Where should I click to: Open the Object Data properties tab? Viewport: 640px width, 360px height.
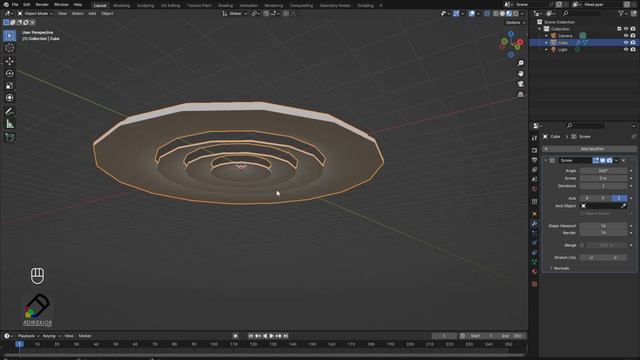click(534, 262)
